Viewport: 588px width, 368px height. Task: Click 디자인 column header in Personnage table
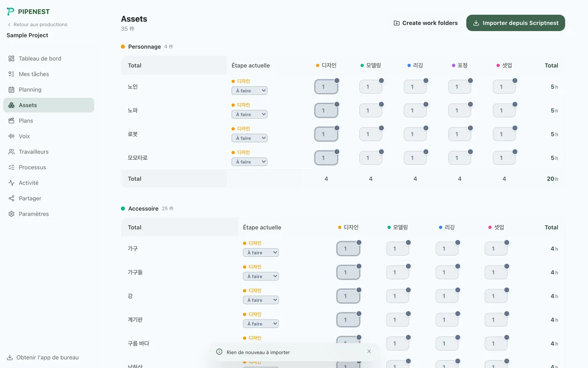(x=326, y=65)
